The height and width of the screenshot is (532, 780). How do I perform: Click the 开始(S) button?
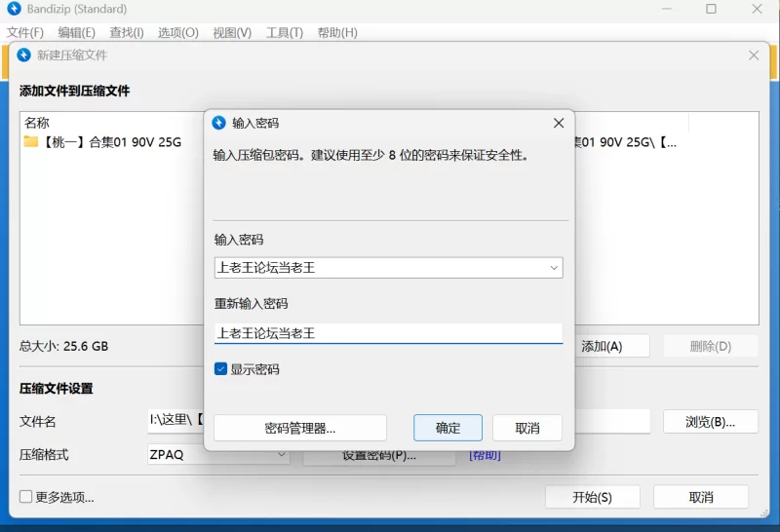tap(593, 497)
